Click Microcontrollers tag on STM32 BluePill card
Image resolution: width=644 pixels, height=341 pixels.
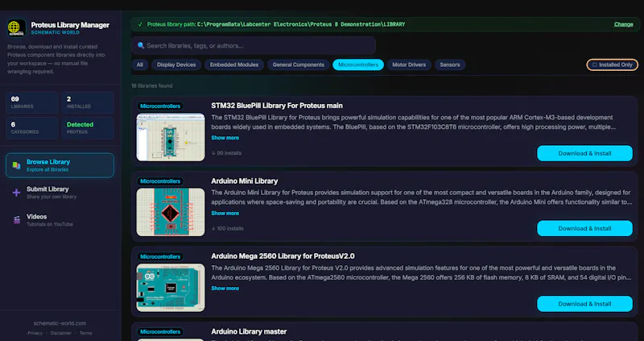(x=160, y=106)
